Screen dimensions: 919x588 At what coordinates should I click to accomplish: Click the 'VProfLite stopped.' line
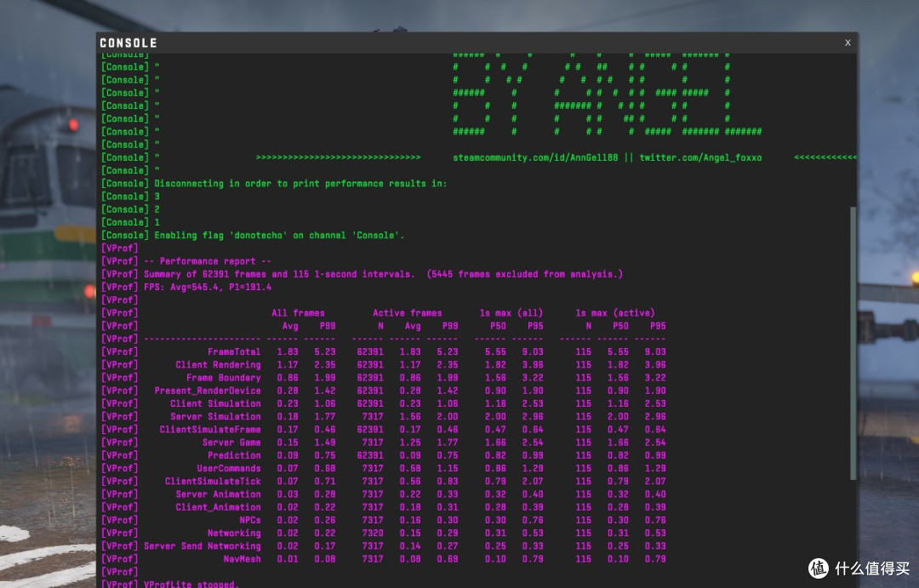170,584
